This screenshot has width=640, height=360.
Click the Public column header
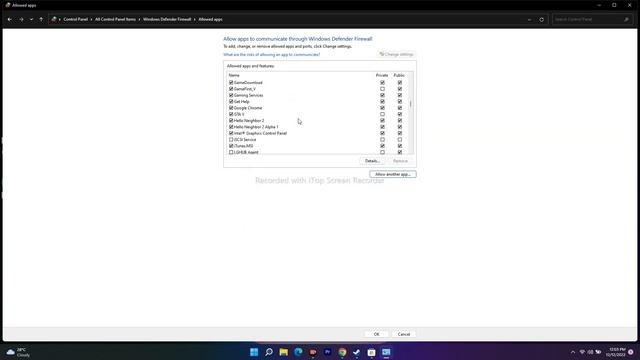pyautogui.click(x=399, y=75)
